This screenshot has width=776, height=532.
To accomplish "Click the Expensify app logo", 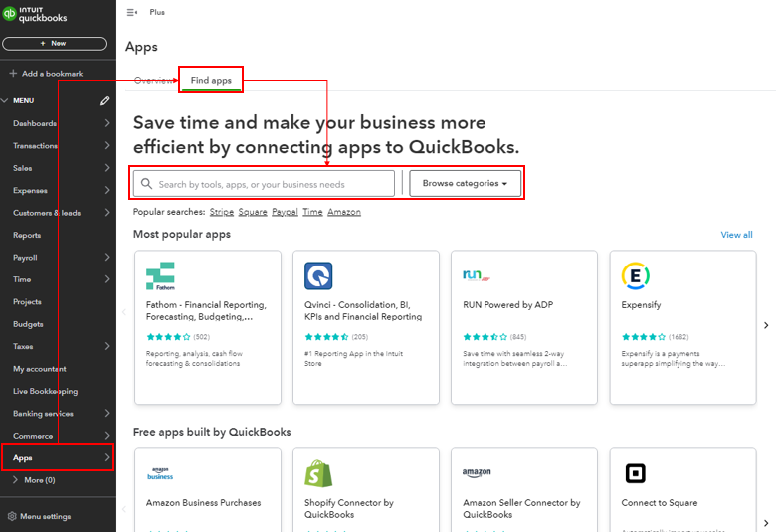I will [636, 275].
